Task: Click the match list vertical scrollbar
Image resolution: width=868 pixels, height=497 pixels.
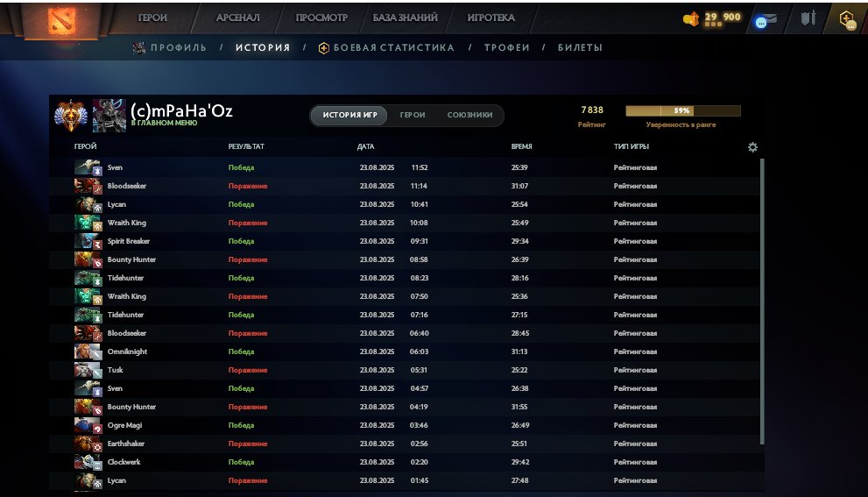Action: tap(762, 298)
